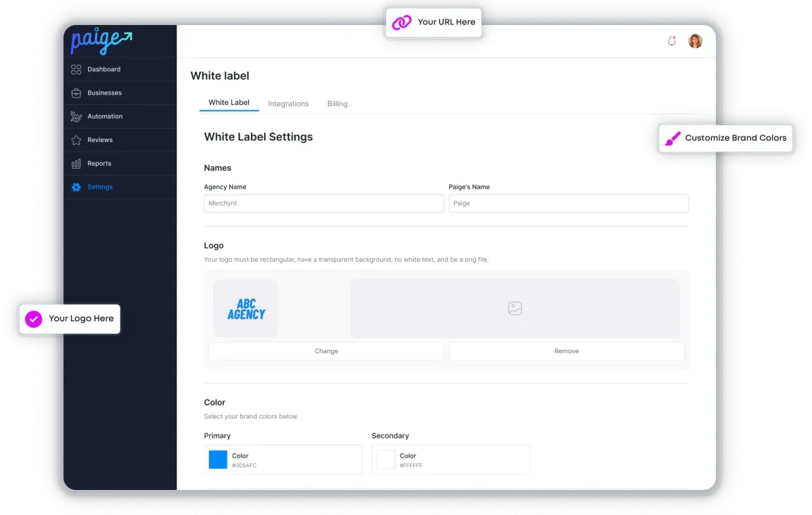Click the image placeholder icon in logo area
The image size is (812, 515).
(515, 308)
